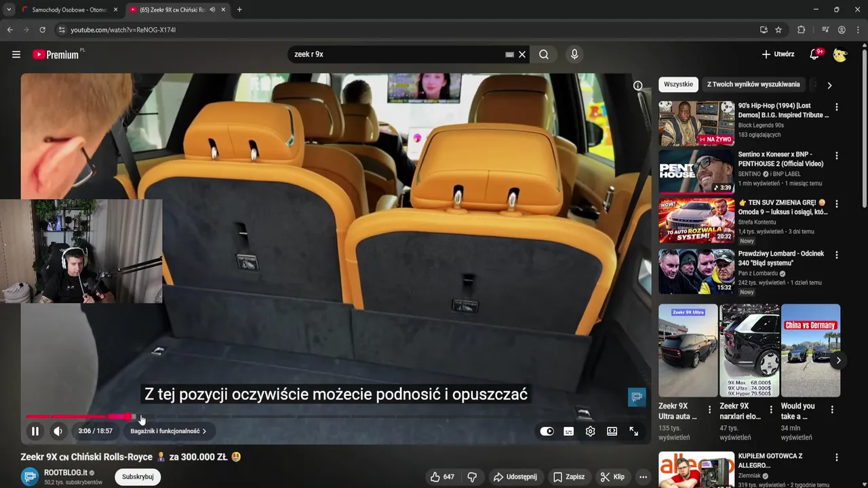Open Prawdziwy Lombard Odcinek 340 thumbnail
Screen dimensions: 868x488
coord(696,272)
